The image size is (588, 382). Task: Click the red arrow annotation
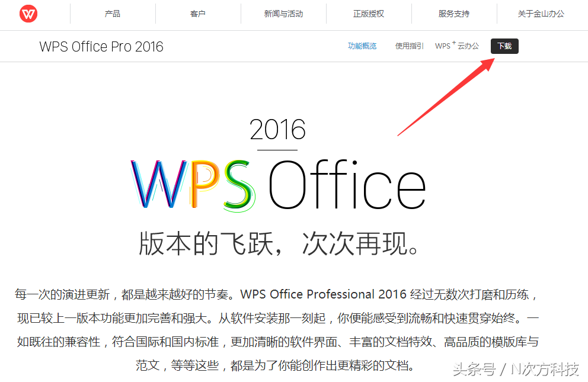click(x=446, y=97)
